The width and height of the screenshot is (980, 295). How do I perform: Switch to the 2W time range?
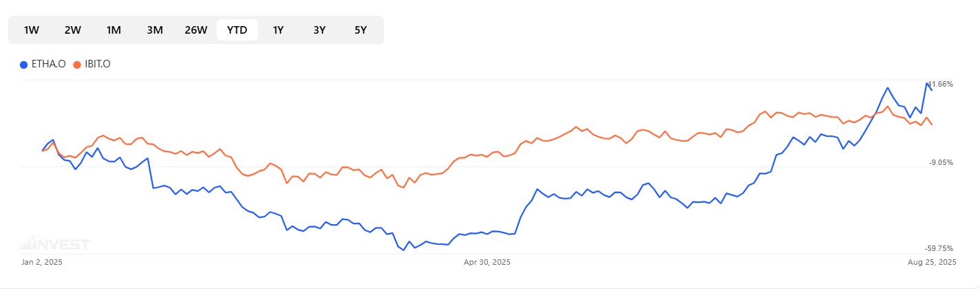(72, 30)
